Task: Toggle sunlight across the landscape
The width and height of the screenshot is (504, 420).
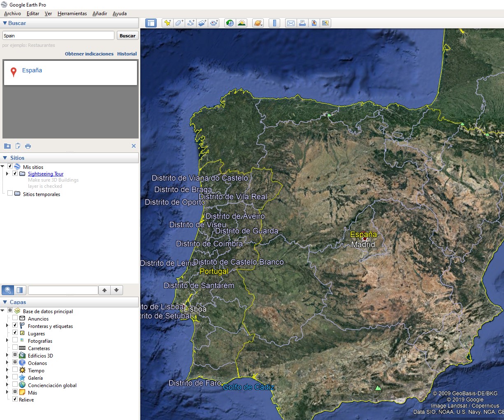Action: (x=242, y=23)
